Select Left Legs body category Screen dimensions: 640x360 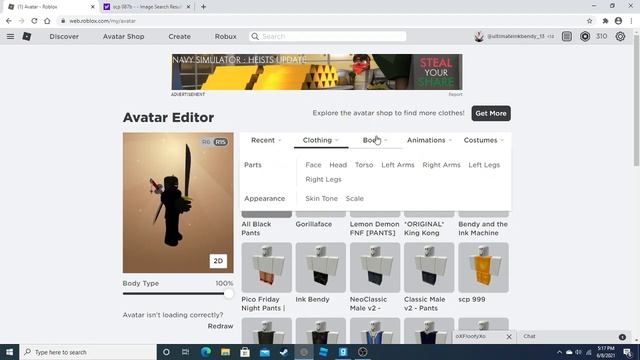(484, 165)
